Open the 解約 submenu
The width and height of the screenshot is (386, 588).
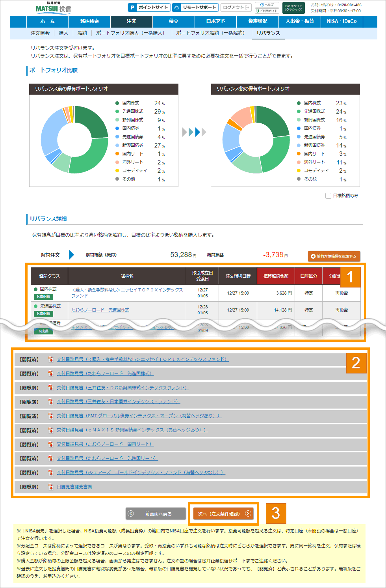tap(82, 33)
